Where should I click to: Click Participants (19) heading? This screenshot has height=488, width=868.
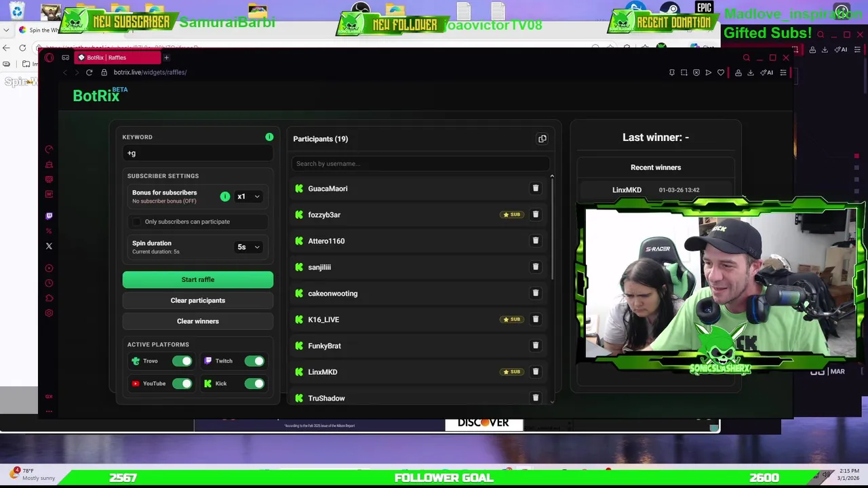pyautogui.click(x=320, y=139)
